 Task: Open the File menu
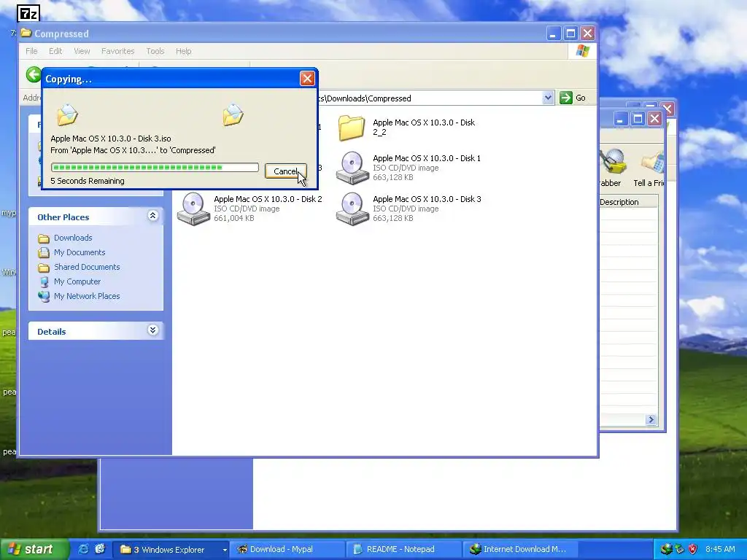pyautogui.click(x=31, y=51)
